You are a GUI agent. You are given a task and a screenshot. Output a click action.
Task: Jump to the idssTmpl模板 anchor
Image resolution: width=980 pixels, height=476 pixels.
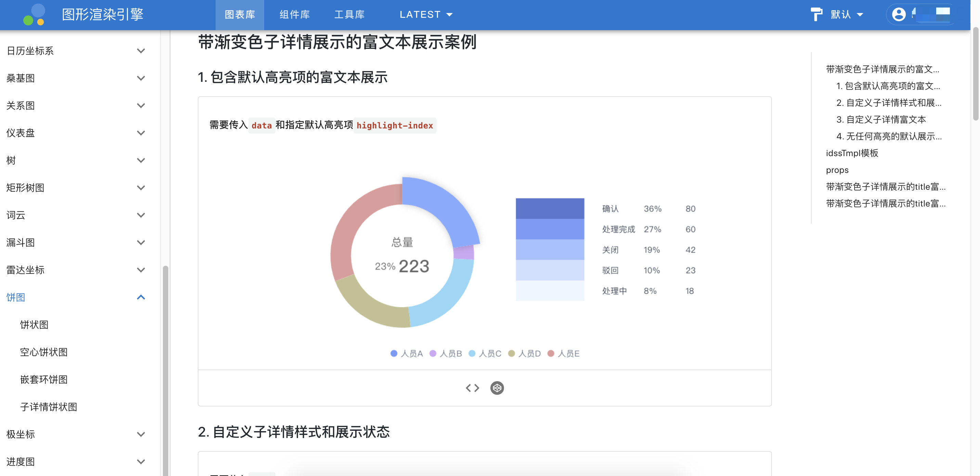pyautogui.click(x=852, y=153)
